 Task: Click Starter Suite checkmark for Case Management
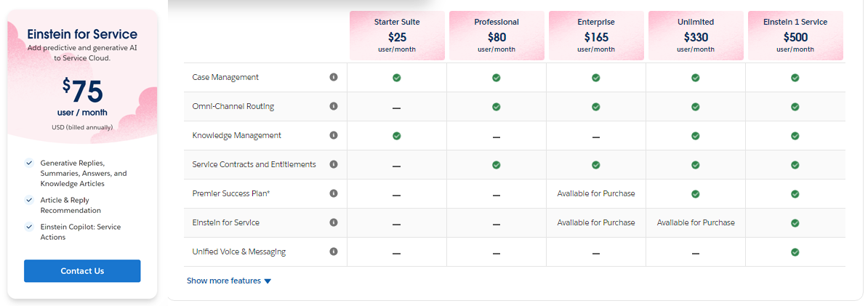pyautogui.click(x=396, y=78)
